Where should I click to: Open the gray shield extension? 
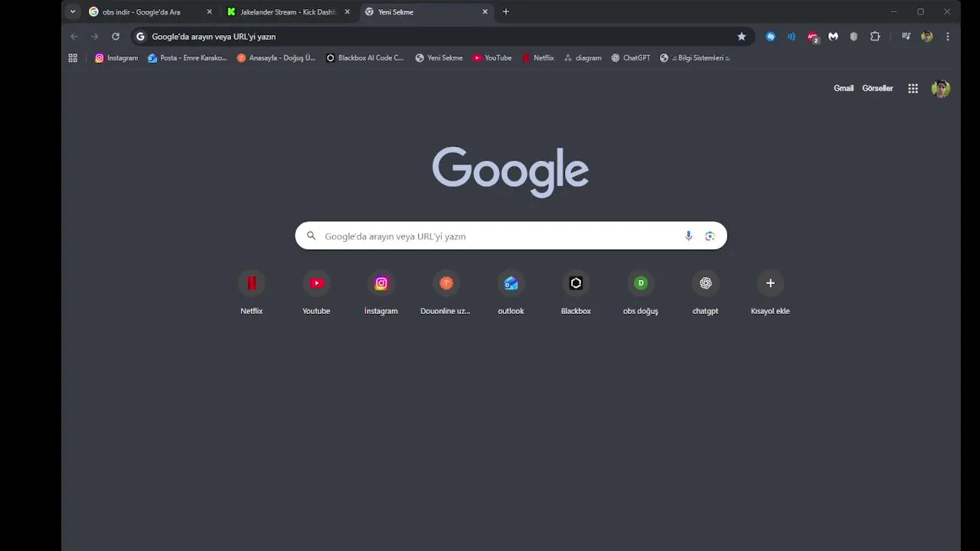[854, 36]
